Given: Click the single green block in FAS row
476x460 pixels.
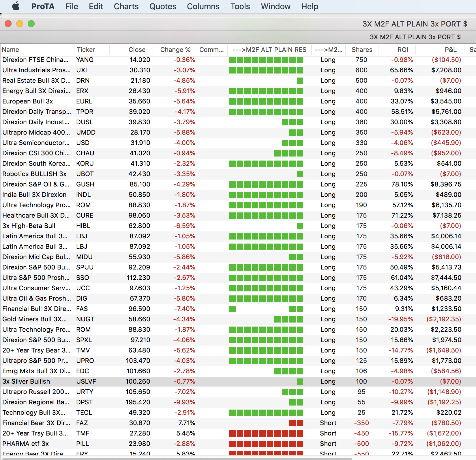Looking at the screenshot, I should (233, 309).
